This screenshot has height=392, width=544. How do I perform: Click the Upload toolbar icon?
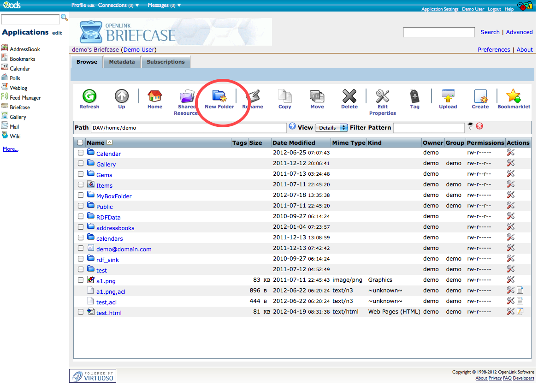pyautogui.click(x=448, y=96)
